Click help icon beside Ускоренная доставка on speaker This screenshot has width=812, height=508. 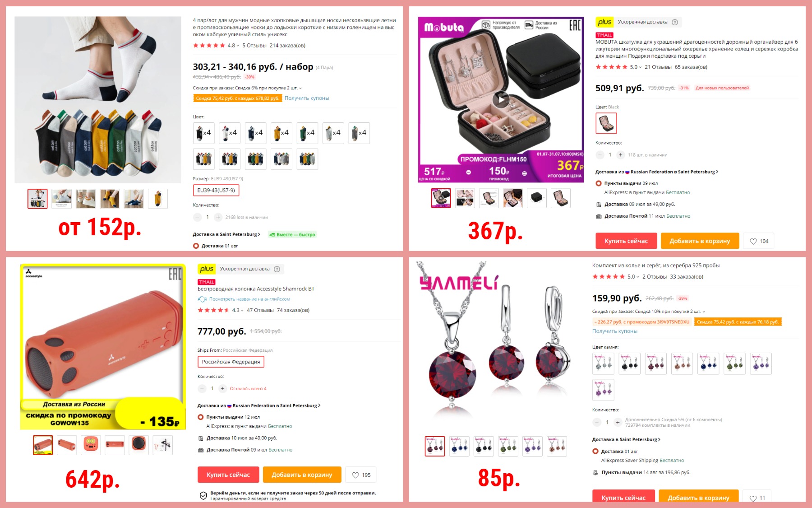[x=277, y=269]
